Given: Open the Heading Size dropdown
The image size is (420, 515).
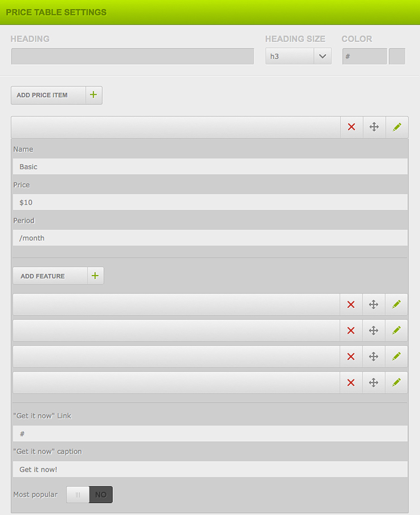Looking at the screenshot, I should [x=298, y=56].
